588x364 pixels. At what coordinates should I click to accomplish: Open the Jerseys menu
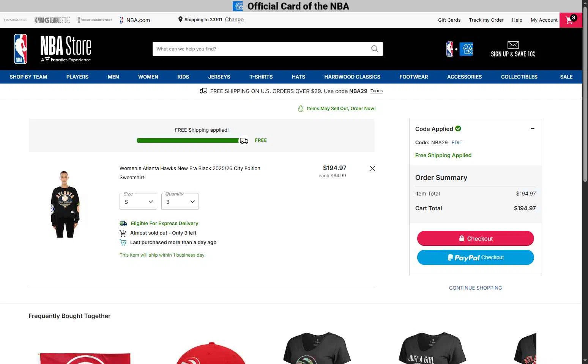219,77
